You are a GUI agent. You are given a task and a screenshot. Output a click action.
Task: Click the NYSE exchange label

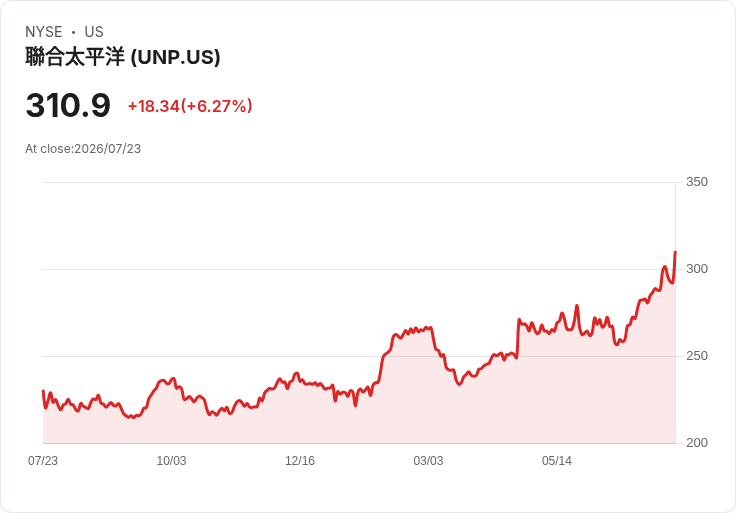click(44, 32)
